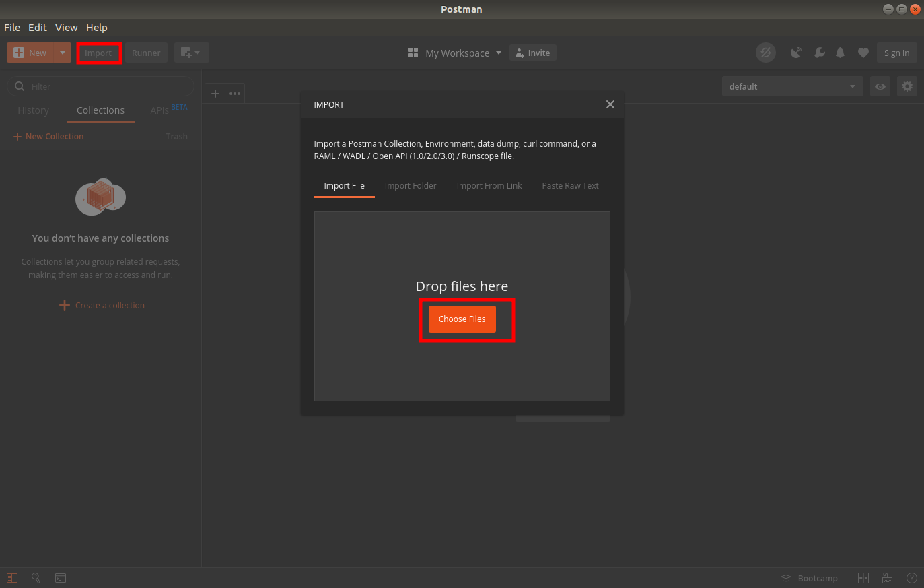Select the Collections sidebar tab
The height and width of the screenshot is (588, 924).
[x=100, y=110]
